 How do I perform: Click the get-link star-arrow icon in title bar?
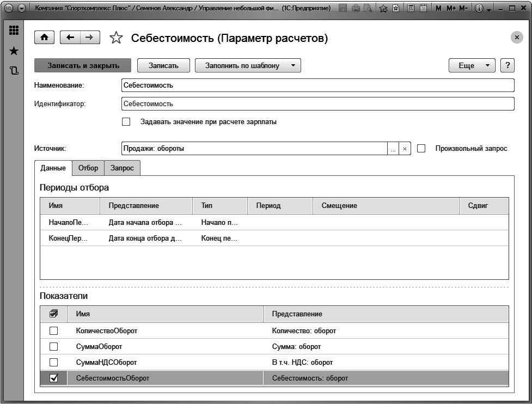tap(383, 8)
